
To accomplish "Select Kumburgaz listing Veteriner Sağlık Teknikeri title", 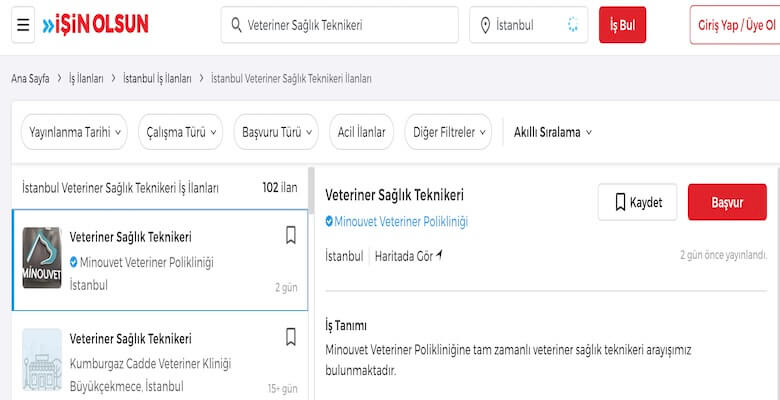I will pos(130,339).
